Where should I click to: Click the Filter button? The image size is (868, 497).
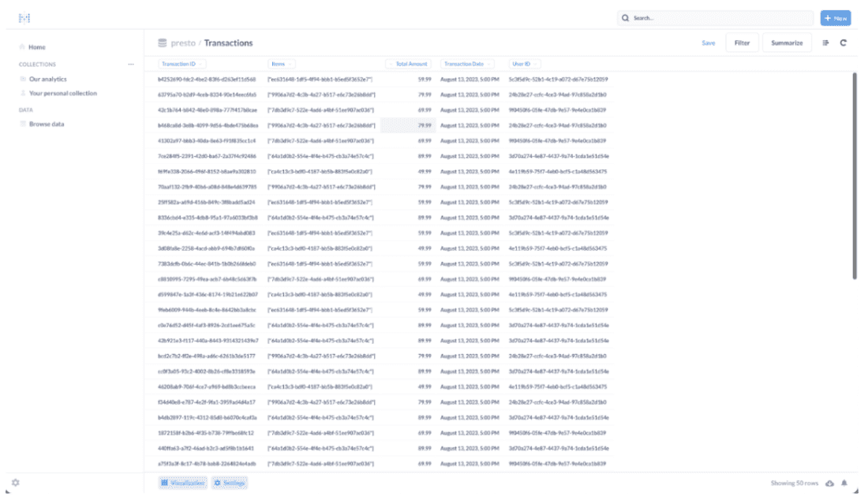[742, 43]
